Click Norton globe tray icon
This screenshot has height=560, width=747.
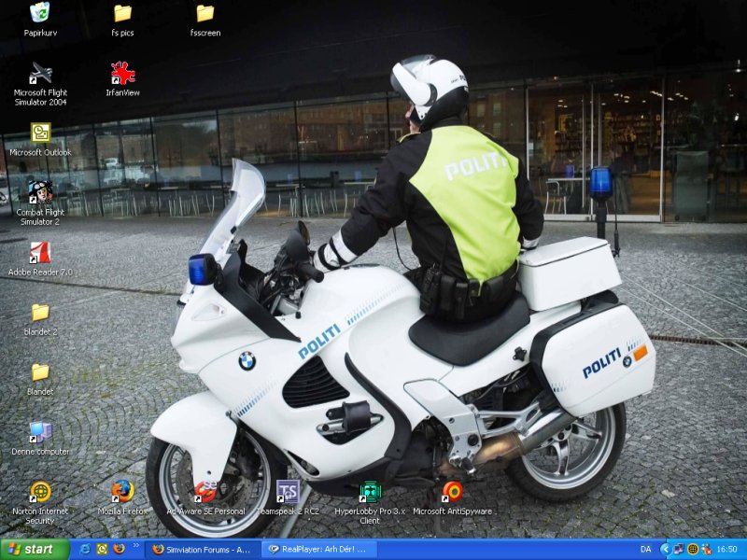pos(693,550)
